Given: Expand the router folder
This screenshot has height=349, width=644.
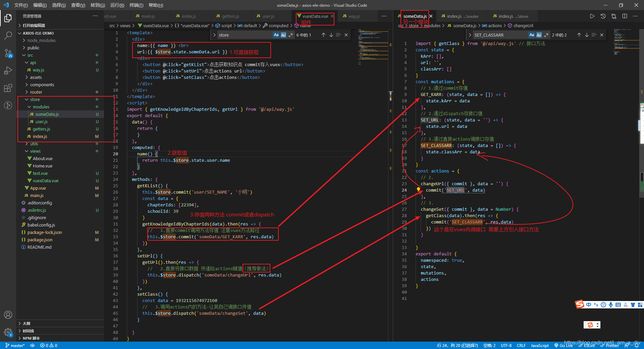Looking at the screenshot, I should pos(27,92).
